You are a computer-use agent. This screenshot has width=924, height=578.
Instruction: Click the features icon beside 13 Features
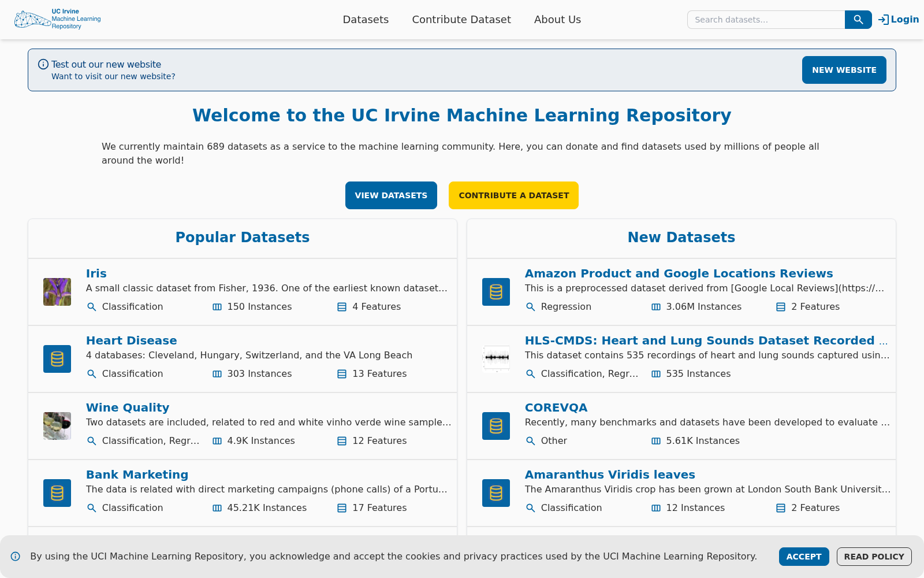pos(342,374)
